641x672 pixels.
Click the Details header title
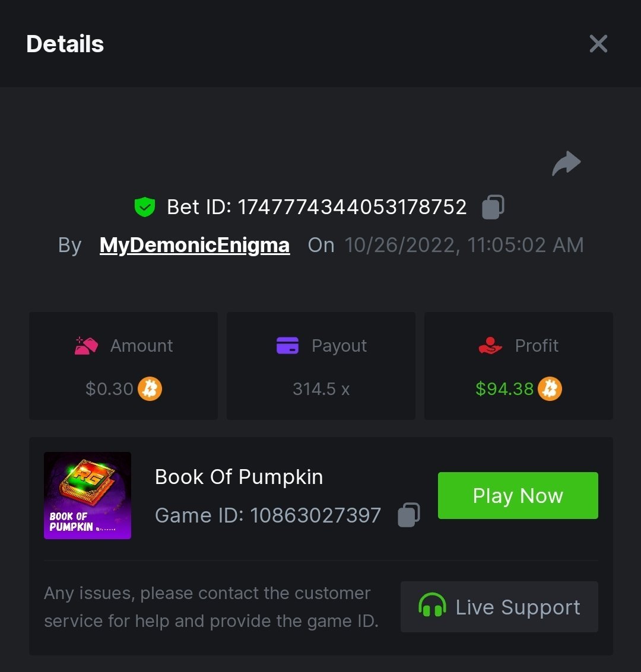pyautogui.click(x=65, y=44)
